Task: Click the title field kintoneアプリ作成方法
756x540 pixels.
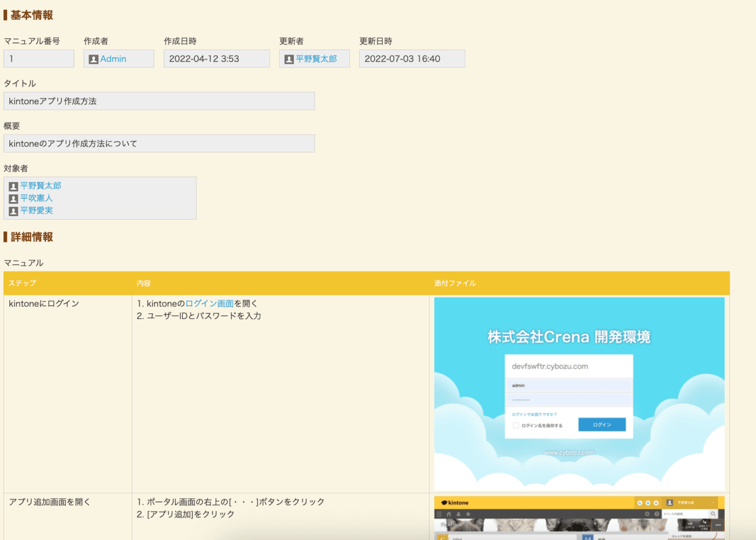Action: click(x=159, y=101)
